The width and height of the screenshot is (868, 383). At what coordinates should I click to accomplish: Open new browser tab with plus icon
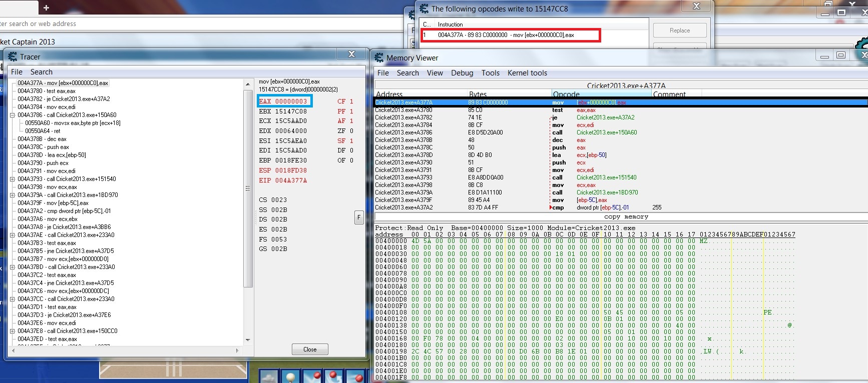tap(46, 7)
